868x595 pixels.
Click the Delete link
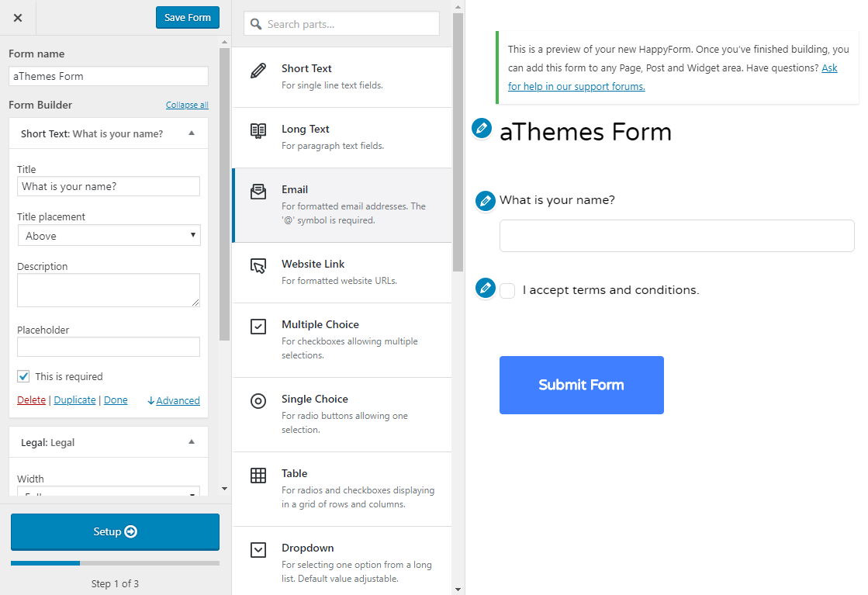pyautogui.click(x=31, y=400)
